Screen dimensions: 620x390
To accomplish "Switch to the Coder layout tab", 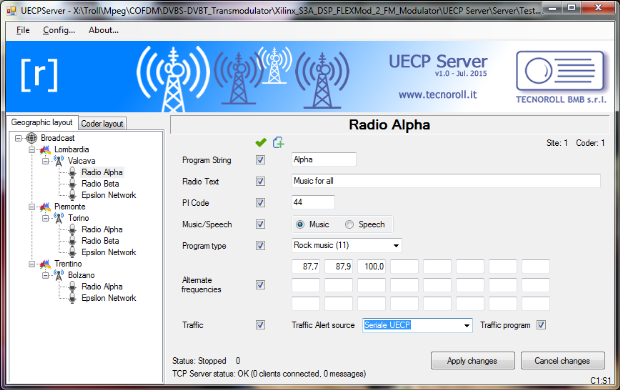I will (x=102, y=124).
